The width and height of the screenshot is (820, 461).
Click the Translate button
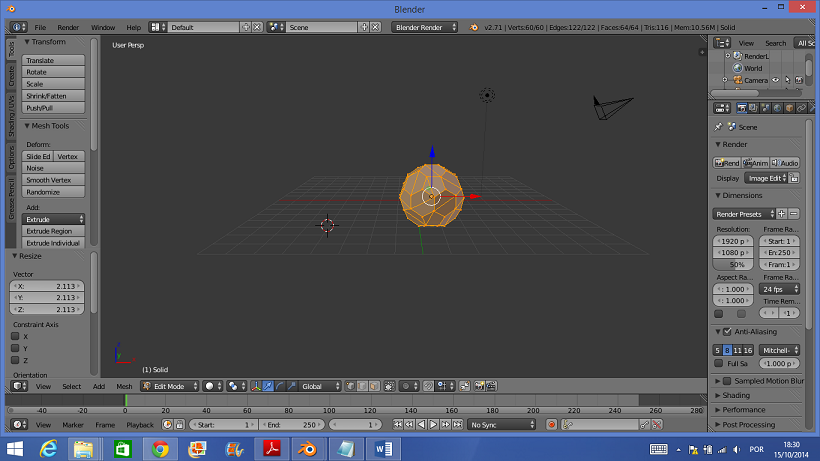pos(53,60)
